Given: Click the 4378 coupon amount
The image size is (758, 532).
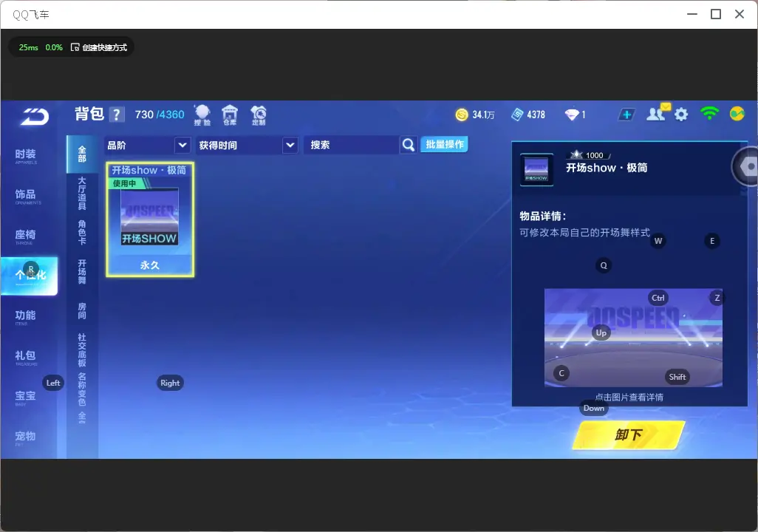Looking at the screenshot, I should coord(536,115).
